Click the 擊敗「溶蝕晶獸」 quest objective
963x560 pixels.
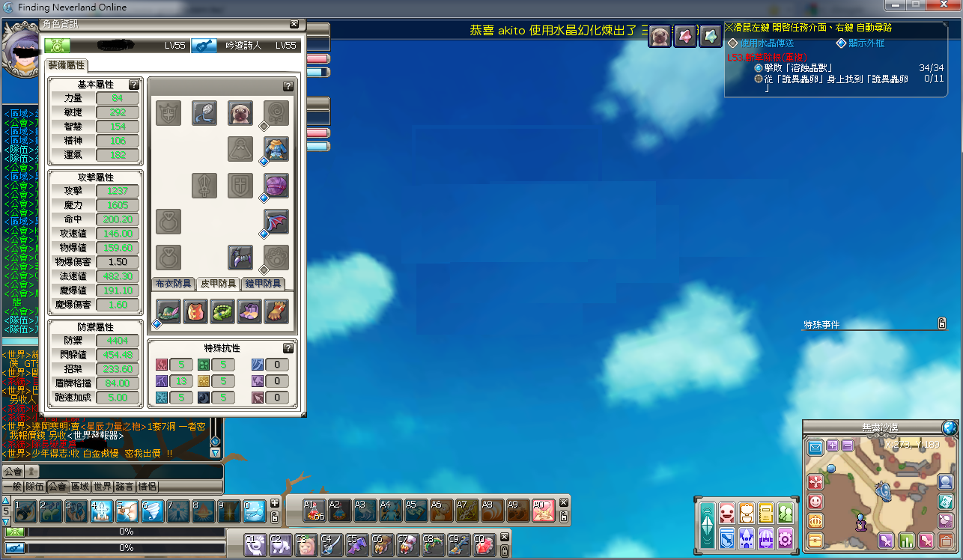[x=798, y=68]
